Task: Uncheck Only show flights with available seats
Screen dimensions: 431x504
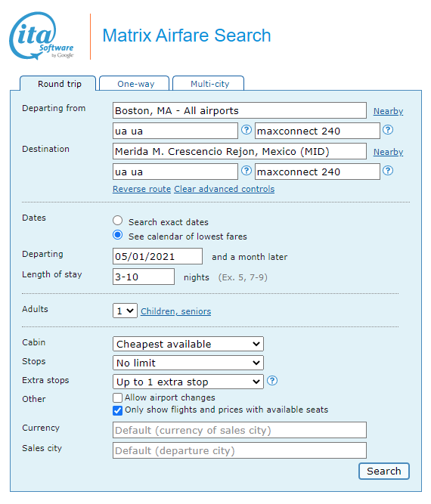Action: (118, 410)
